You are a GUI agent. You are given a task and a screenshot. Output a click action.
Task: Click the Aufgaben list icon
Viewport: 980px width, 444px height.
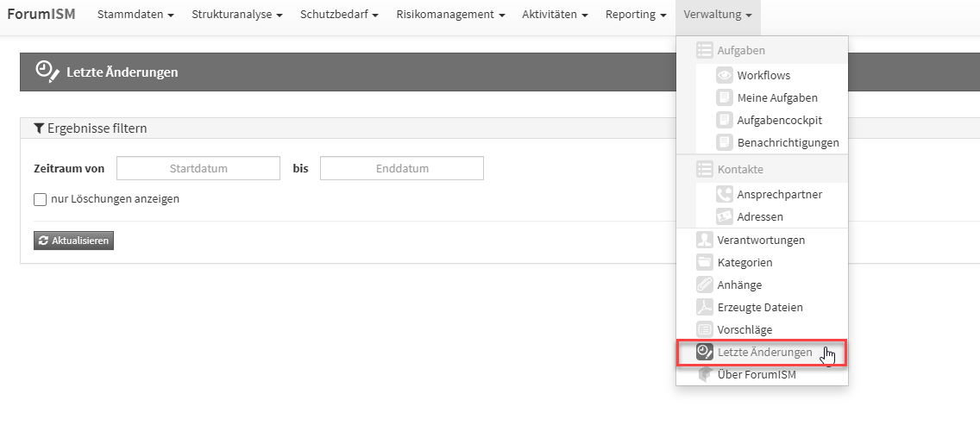[x=704, y=50]
